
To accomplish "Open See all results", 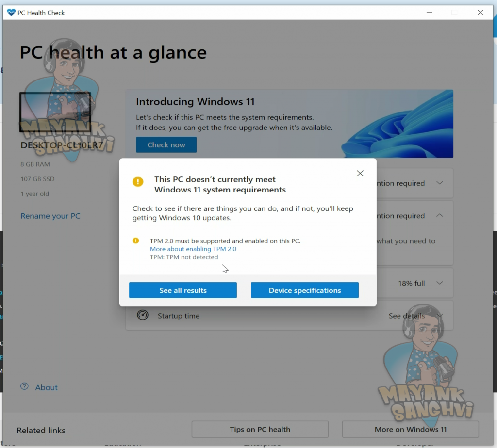I will [183, 290].
